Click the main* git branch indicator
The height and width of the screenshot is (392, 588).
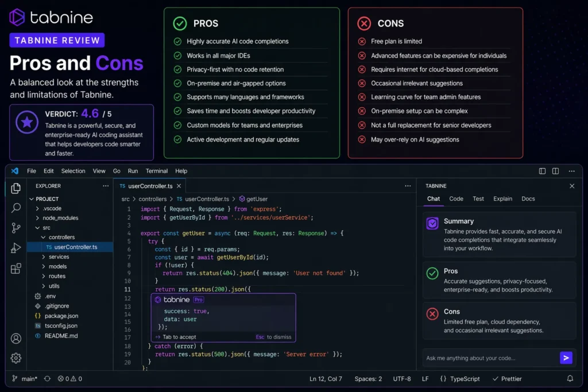25,378
